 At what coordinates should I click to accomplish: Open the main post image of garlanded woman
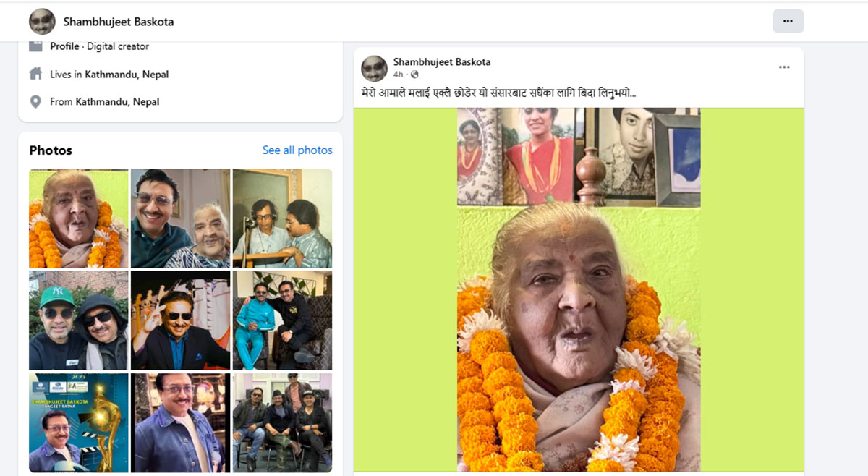tap(579, 289)
